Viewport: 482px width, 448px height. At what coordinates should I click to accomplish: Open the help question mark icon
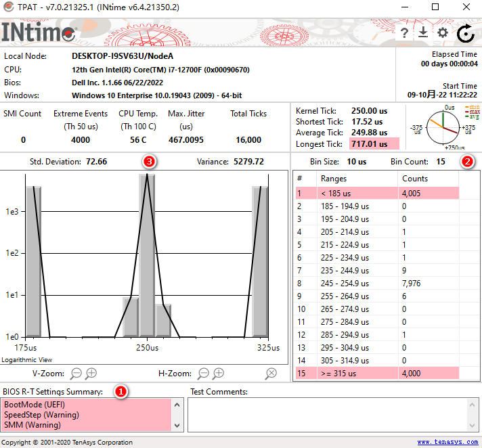[405, 32]
